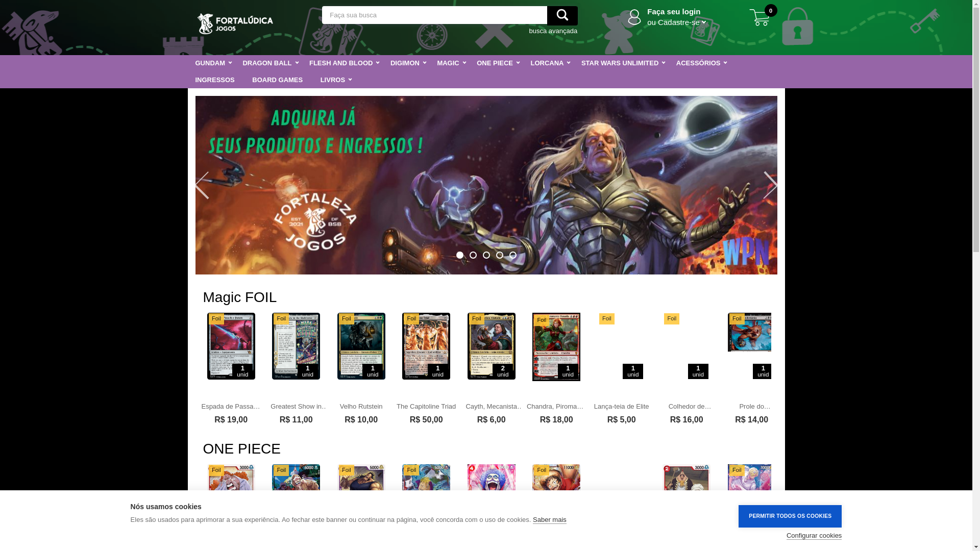
Task: Click Velho Rutstein product name
Action: [x=361, y=407]
